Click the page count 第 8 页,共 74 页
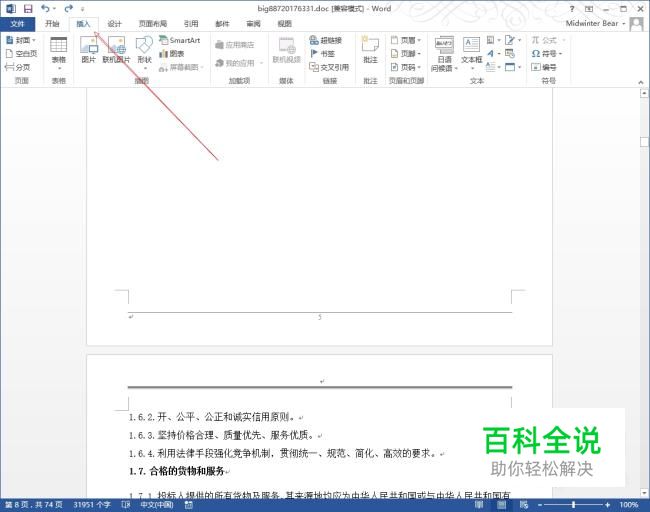 point(34,505)
